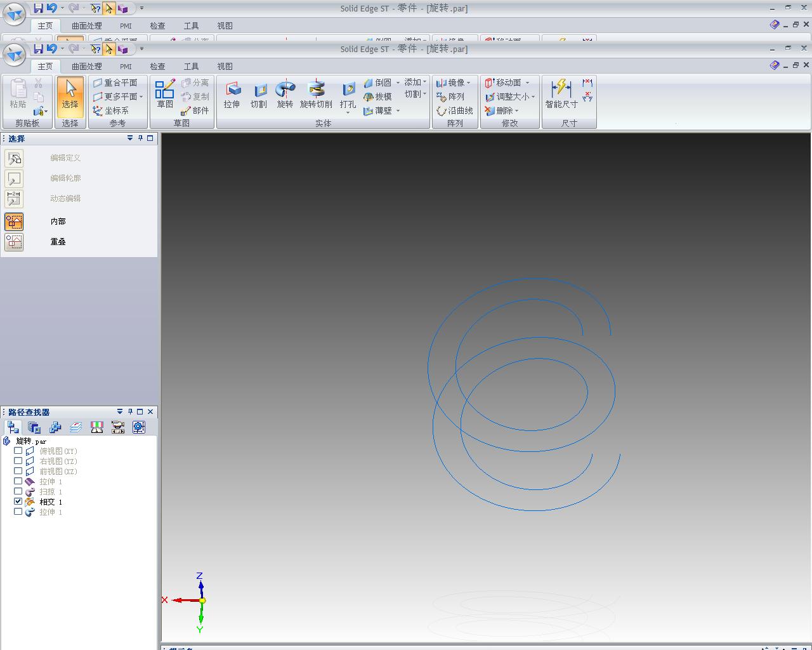Open the 添加 add dropdown

click(x=416, y=83)
